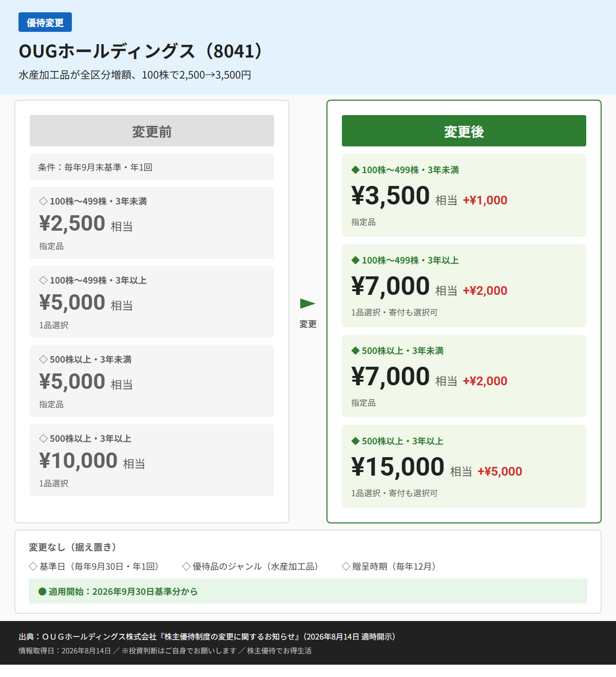Click the ¥3,500 amount
Screen dimensions: 616x677
coord(391,196)
